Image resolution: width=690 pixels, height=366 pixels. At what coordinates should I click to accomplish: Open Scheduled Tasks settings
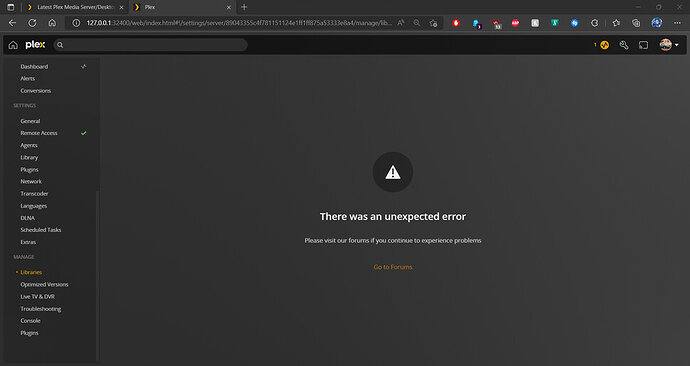point(40,230)
